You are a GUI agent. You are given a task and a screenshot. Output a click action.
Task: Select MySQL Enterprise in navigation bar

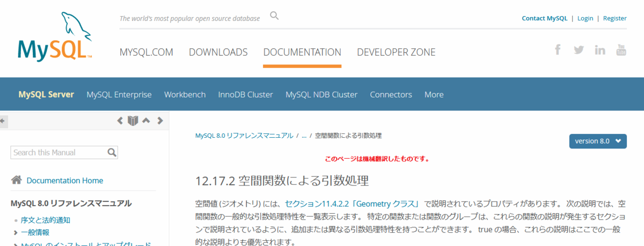119,94
